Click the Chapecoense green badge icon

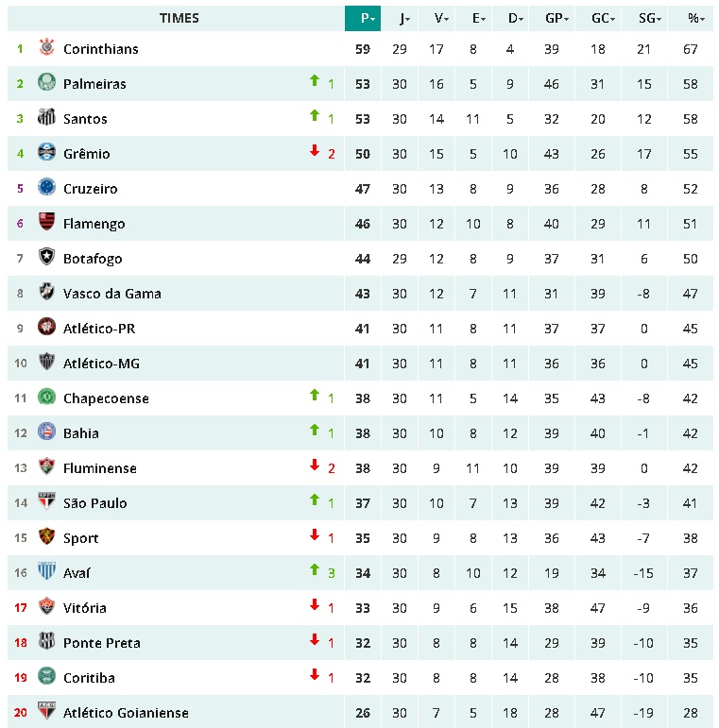[46, 398]
